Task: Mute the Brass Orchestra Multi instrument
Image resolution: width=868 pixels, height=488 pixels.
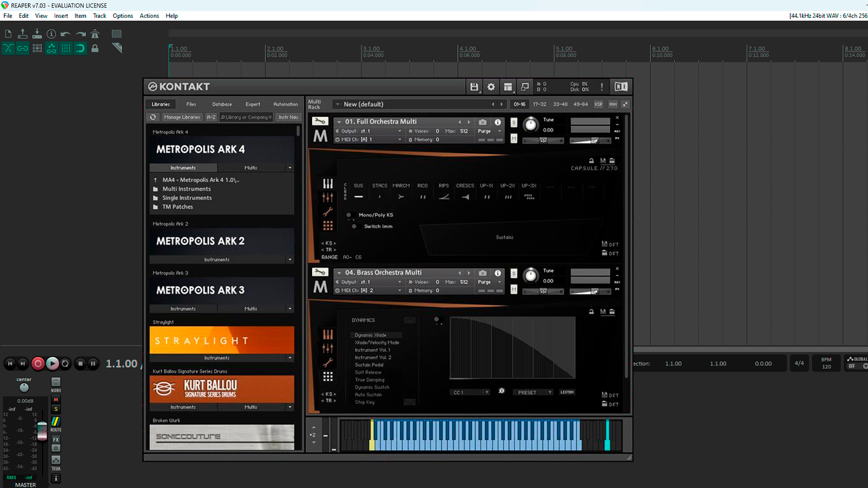Action: tap(514, 289)
